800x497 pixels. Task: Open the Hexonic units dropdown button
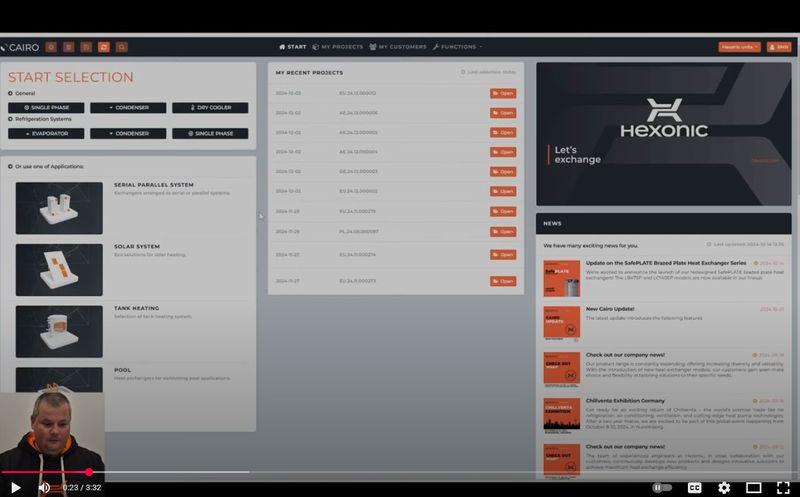739,47
